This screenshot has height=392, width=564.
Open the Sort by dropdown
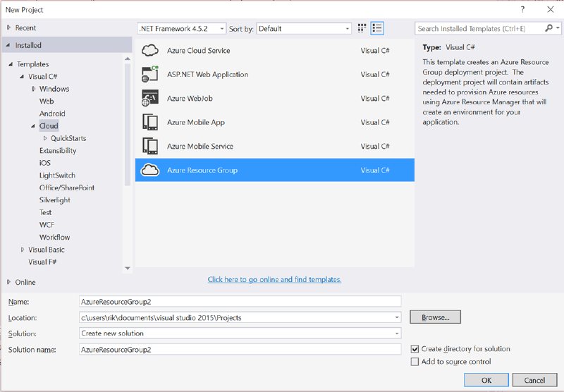pyautogui.click(x=347, y=29)
